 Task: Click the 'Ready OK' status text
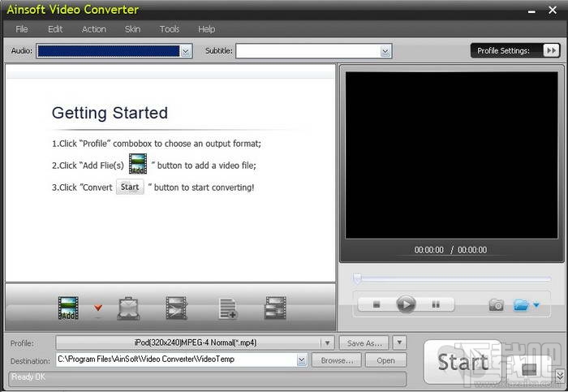coord(28,377)
